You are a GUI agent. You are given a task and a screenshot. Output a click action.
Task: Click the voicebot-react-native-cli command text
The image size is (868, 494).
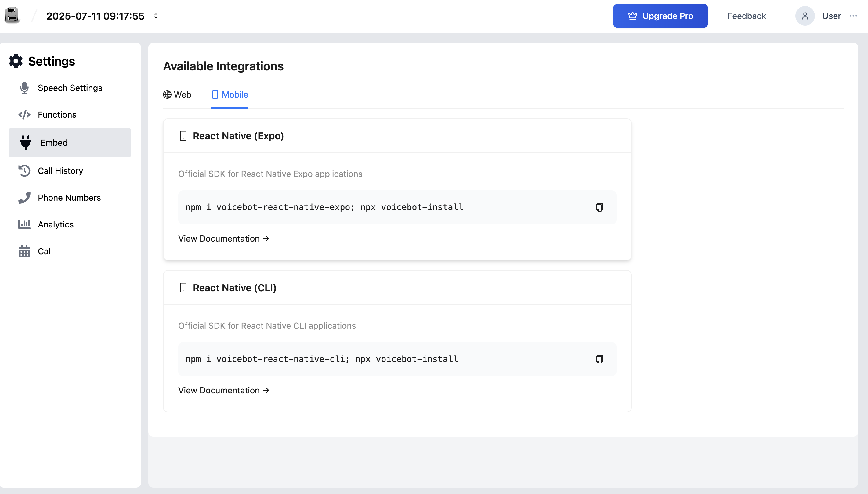pyautogui.click(x=322, y=359)
